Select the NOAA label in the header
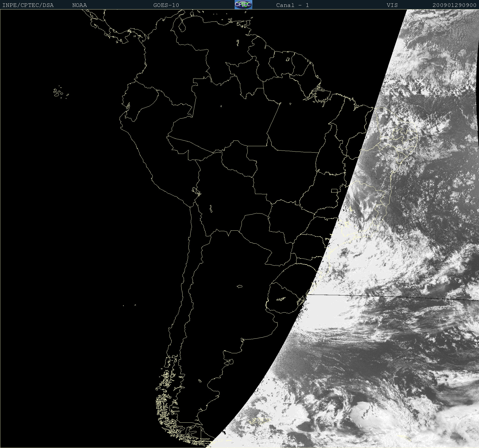Screen dimensions: 479x448 point(80,5)
